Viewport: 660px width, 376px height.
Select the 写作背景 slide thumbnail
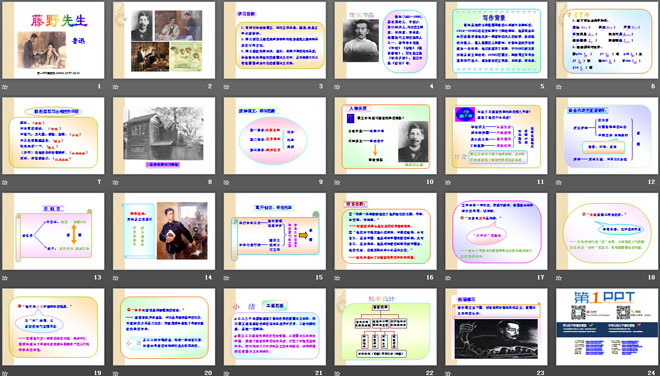pos(496,40)
